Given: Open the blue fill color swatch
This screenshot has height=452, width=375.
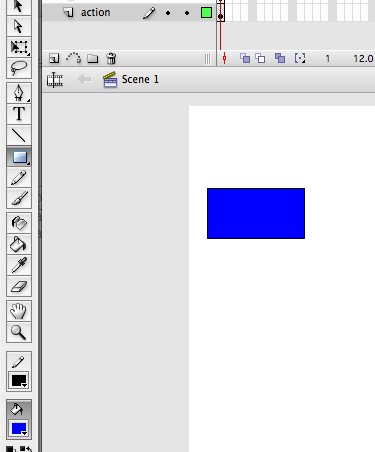Looking at the screenshot, I should 19,429.
